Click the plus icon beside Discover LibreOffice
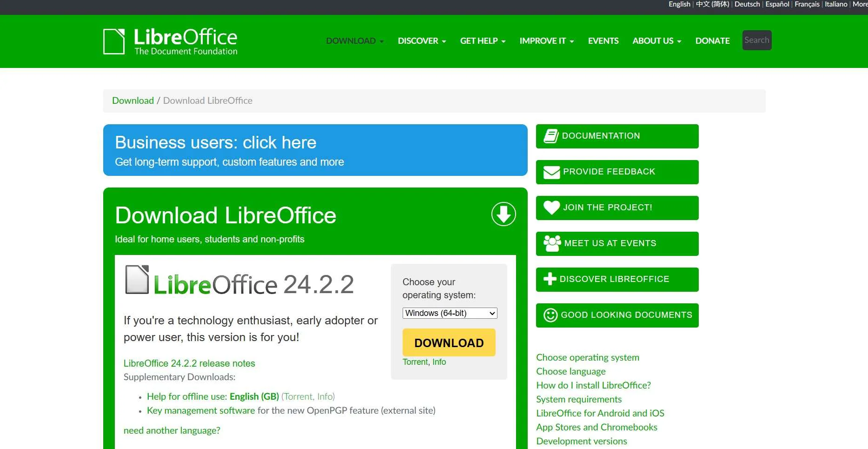 coord(550,279)
